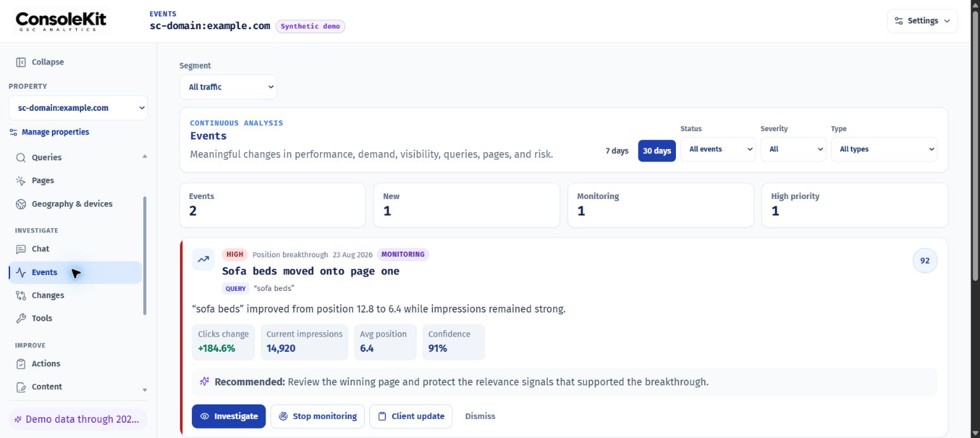Click the Avg position 6.4 metric
This screenshot has width=980, height=438.
385,342
